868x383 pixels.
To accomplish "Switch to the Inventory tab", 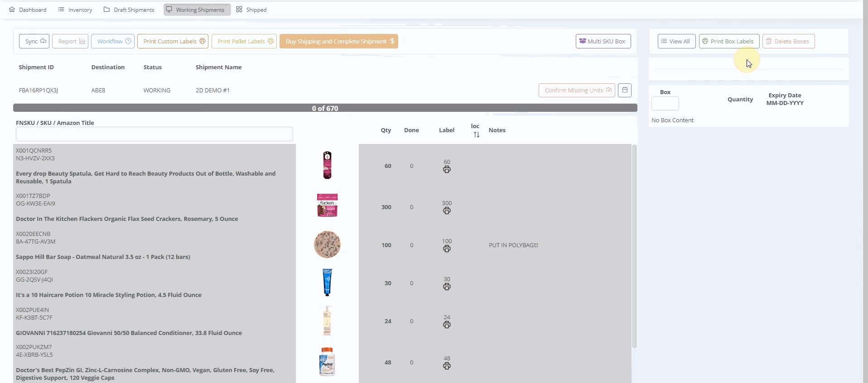I will 75,10.
